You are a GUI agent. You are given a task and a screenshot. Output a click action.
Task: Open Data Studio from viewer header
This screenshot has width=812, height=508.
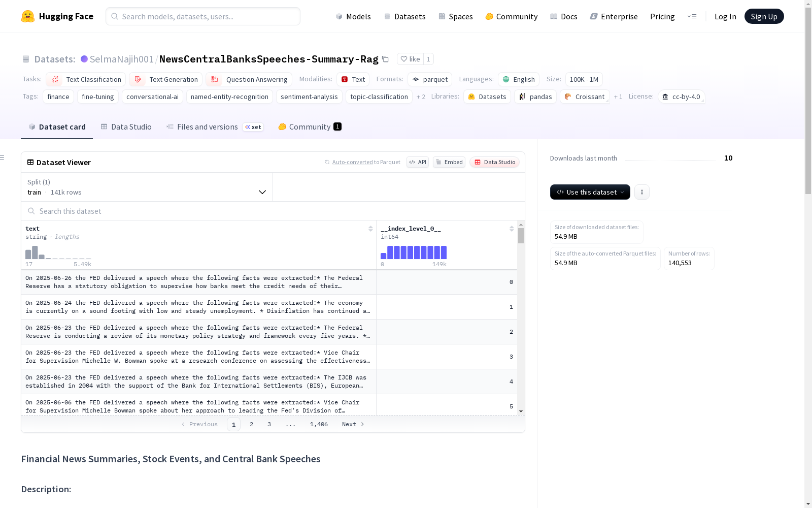[494, 162]
